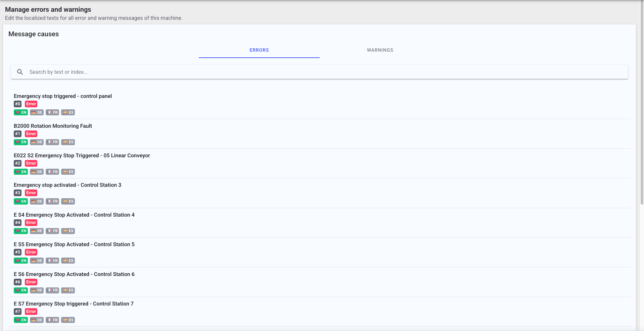644x331 pixels.
Task: Click the FR flag badge of message #3
Action: pos(52,201)
